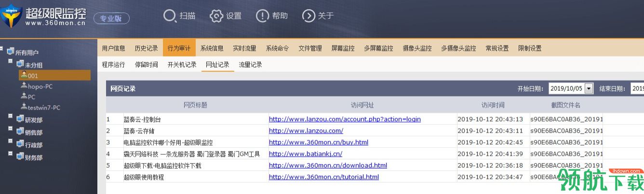
Task: Select user 001 in tree
Action: tap(54, 75)
